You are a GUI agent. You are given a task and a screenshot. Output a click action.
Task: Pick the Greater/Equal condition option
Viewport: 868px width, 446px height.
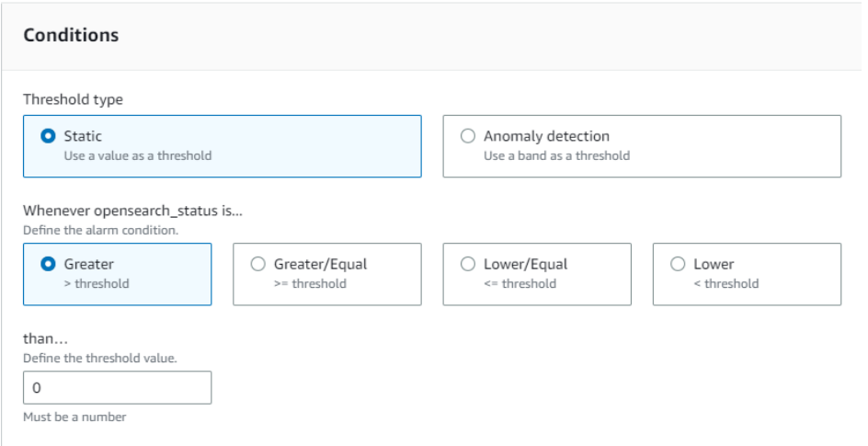pyautogui.click(x=258, y=264)
